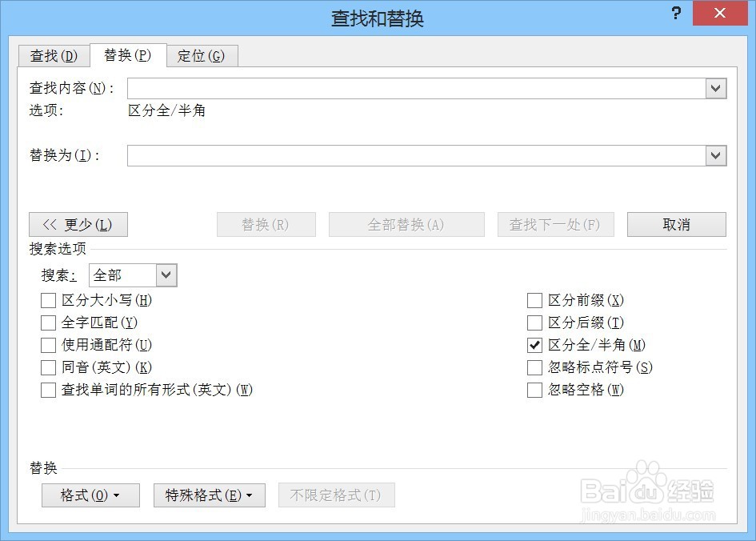Open the help question mark icon
Image resolution: width=756 pixels, height=541 pixels.
[x=677, y=13]
